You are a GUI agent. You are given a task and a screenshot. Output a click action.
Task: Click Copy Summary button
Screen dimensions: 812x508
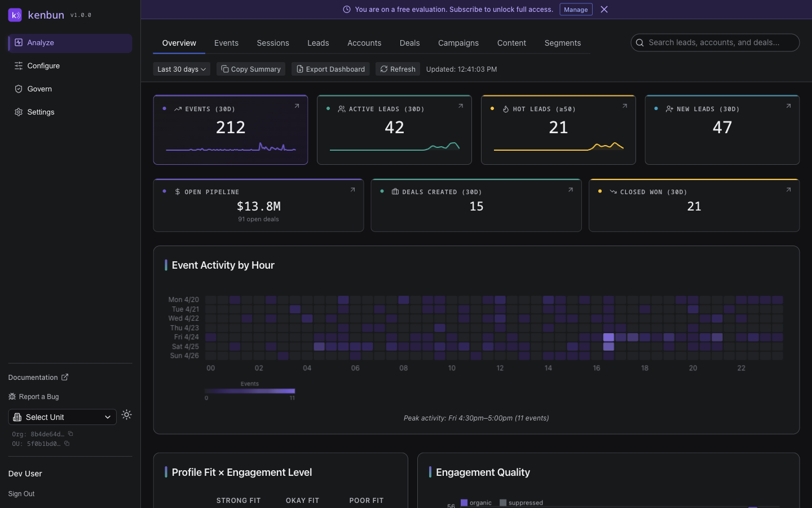[x=251, y=69]
